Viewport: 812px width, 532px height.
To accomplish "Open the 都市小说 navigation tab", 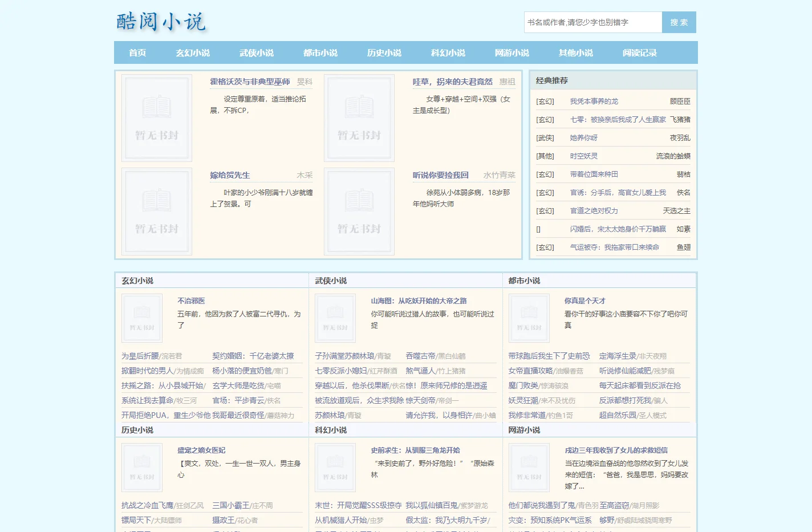I will coord(320,52).
